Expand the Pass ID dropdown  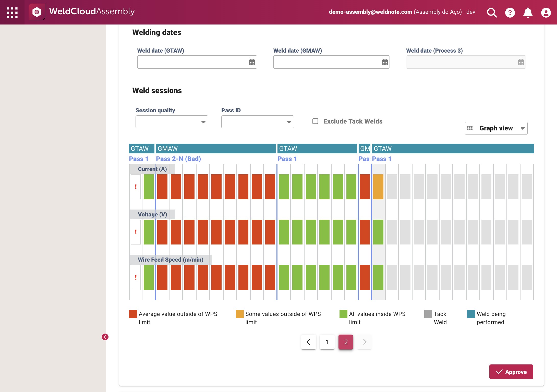pyautogui.click(x=258, y=122)
